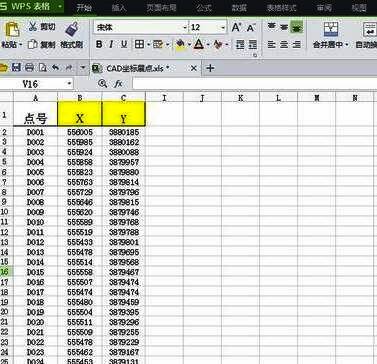Select cell containing D015

pyautogui.click(x=35, y=272)
